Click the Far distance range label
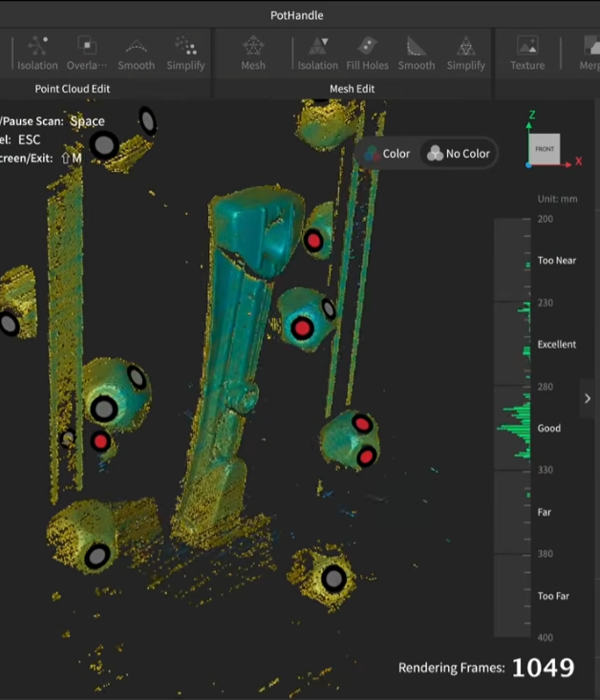This screenshot has width=600, height=700. point(545,512)
